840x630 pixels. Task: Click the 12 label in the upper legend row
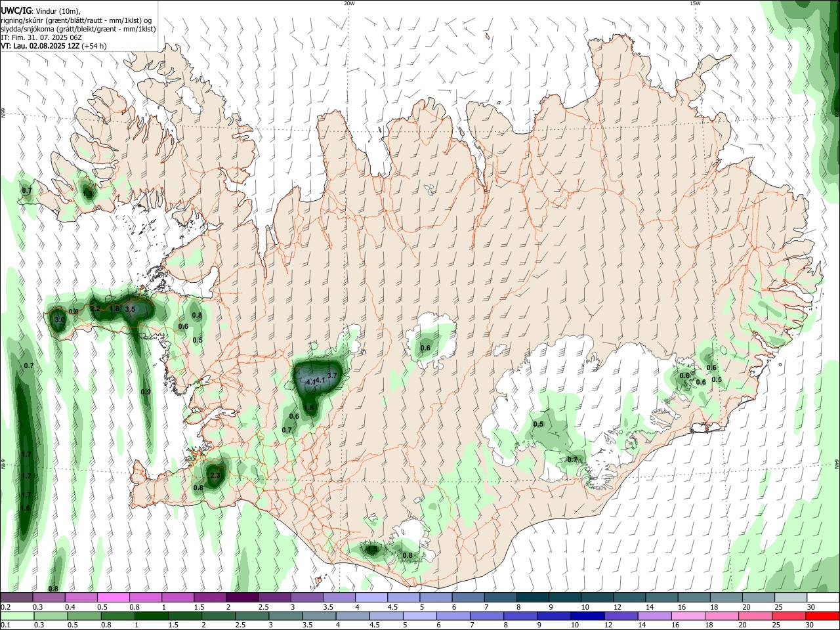pos(616,607)
